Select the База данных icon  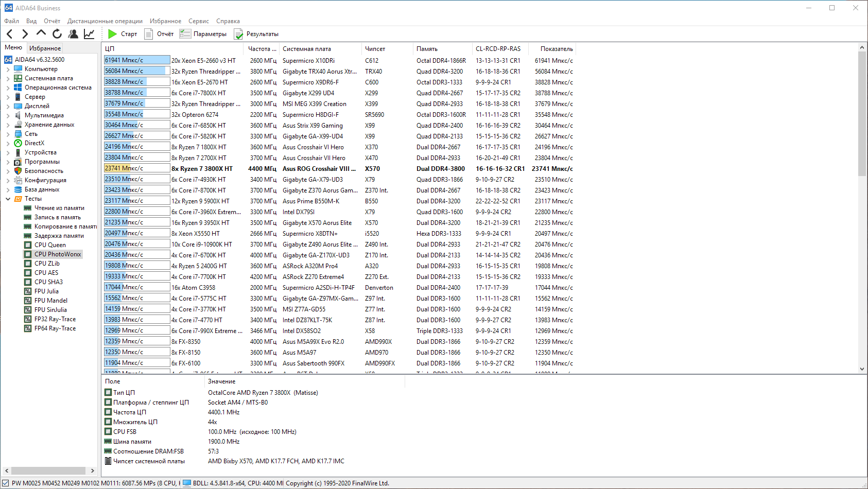tap(18, 189)
